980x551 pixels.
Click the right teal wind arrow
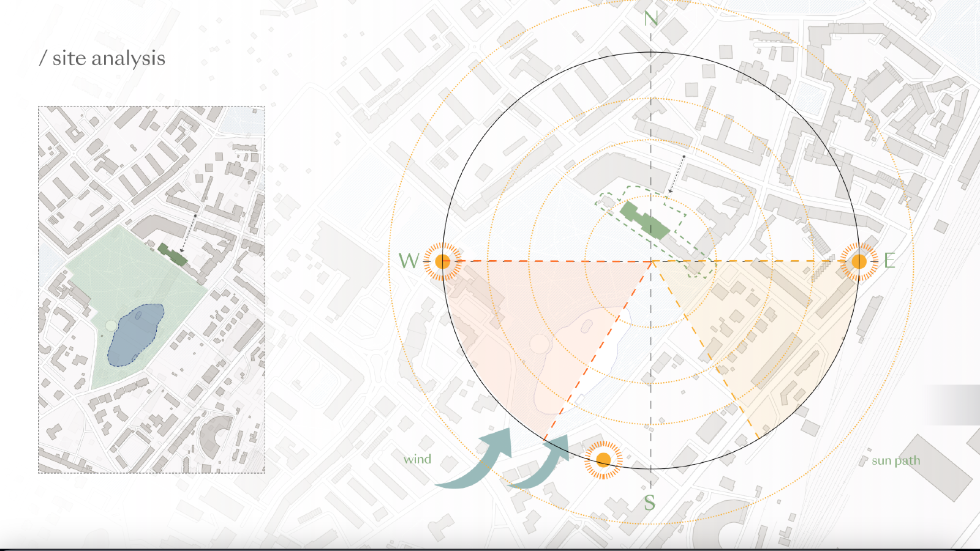(545, 465)
